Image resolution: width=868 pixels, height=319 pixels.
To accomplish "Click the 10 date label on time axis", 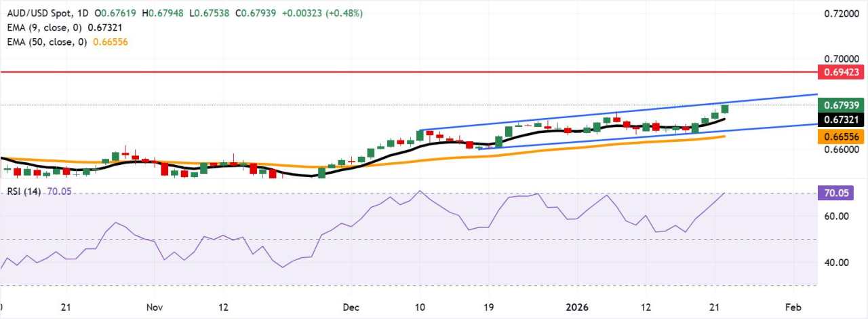I will pos(420,306).
